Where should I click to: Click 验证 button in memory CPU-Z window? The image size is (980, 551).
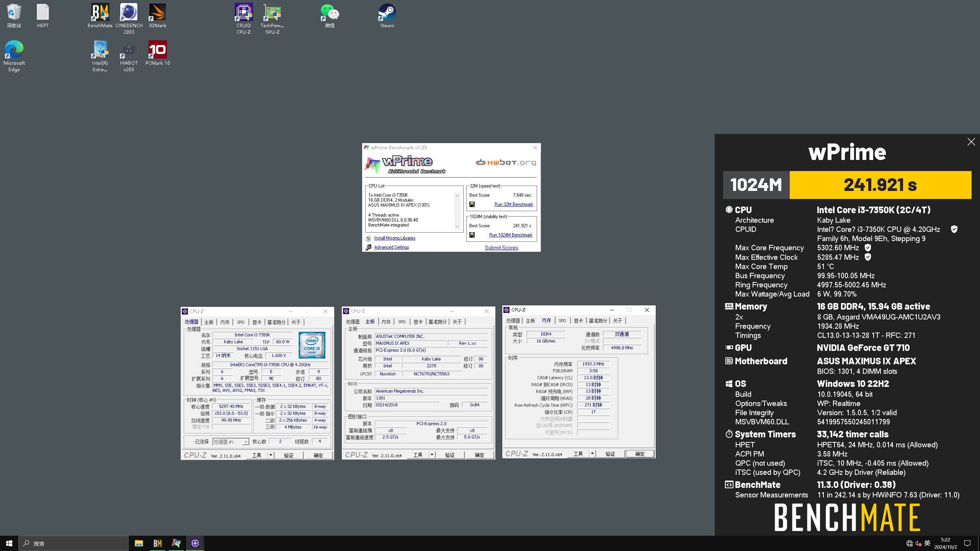pos(610,453)
